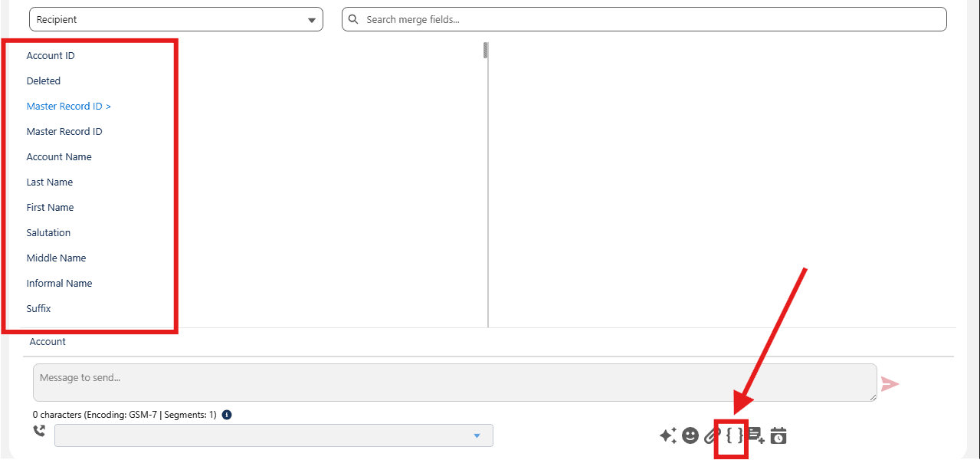
Task: Focus the Search merge fields box
Action: click(x=644, y=19)
